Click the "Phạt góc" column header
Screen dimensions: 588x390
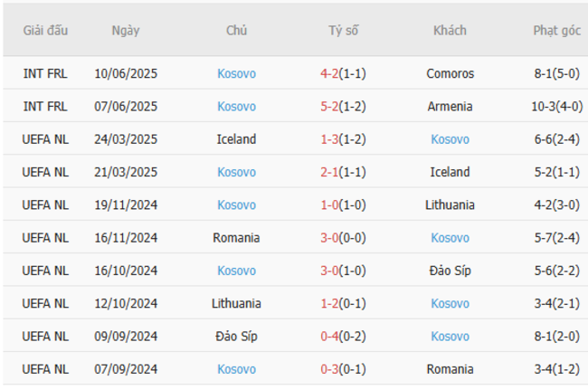click(x=556, y=30)
